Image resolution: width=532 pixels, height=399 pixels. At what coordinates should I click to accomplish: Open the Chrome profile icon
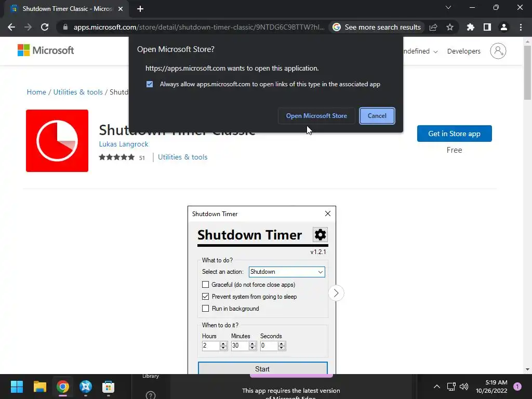coord(504,27)
